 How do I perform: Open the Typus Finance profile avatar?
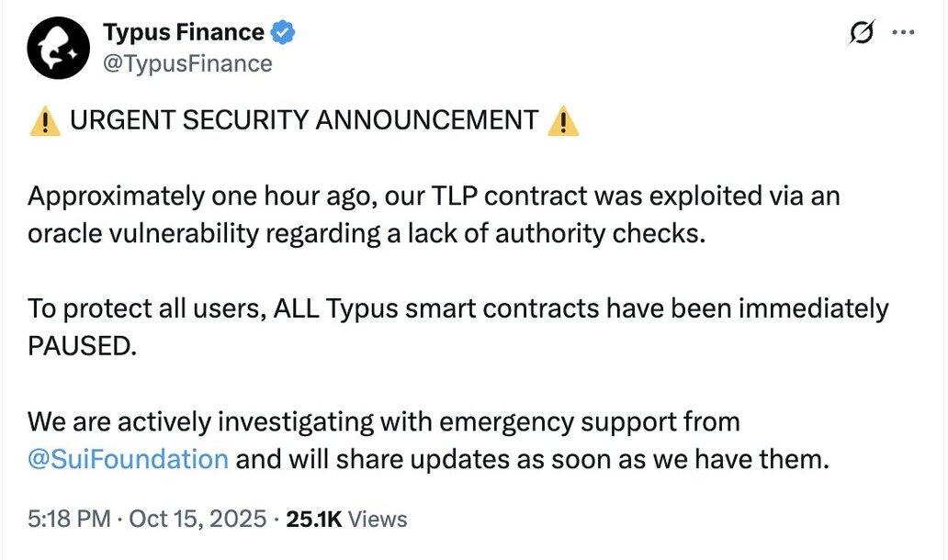[x=57, y=50]
